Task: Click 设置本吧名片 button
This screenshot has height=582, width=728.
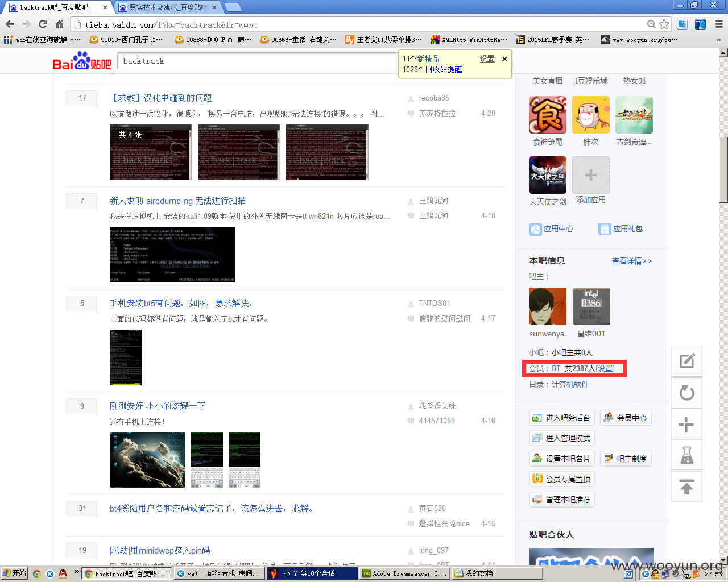Action: pos(562,459)
